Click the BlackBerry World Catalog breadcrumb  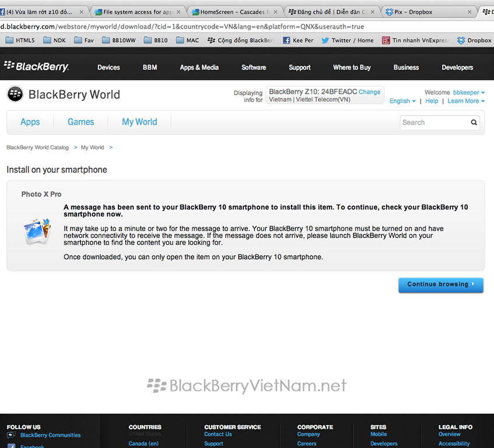[x=37, y=148]
